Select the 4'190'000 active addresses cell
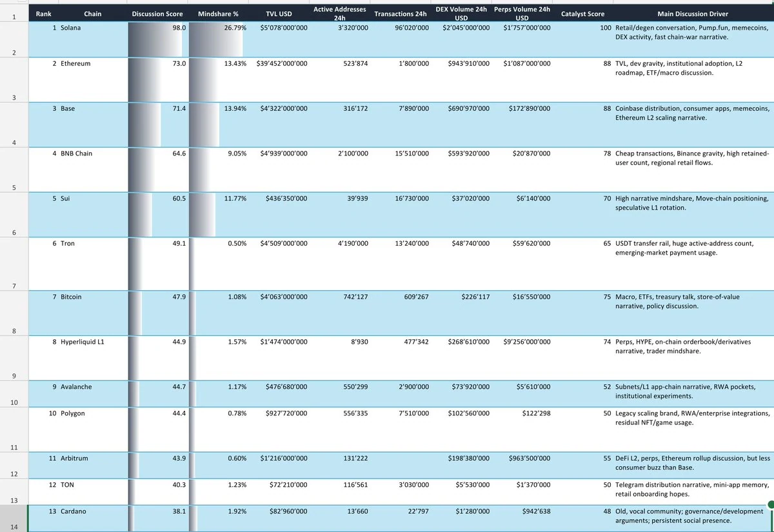 click(340, 264)
